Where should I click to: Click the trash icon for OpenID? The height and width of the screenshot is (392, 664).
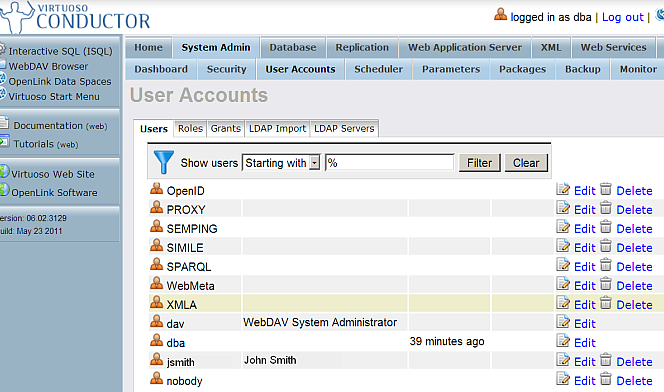point(606,189)
